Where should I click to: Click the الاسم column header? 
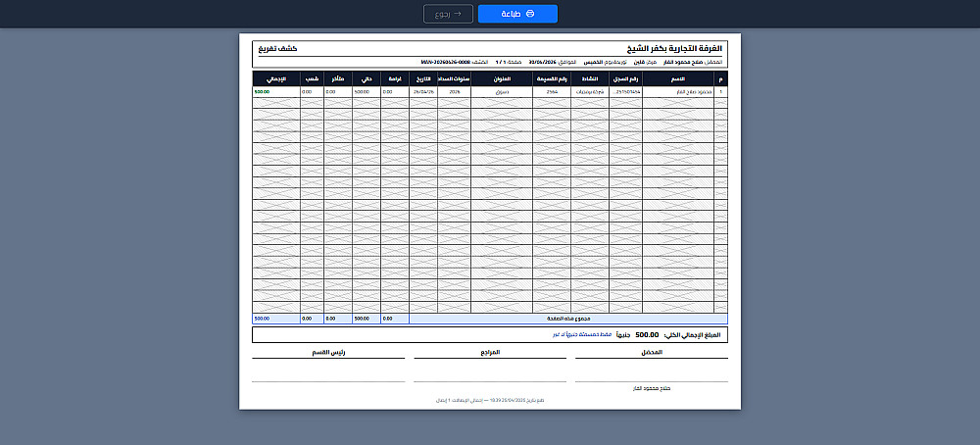tap(677, 78)
